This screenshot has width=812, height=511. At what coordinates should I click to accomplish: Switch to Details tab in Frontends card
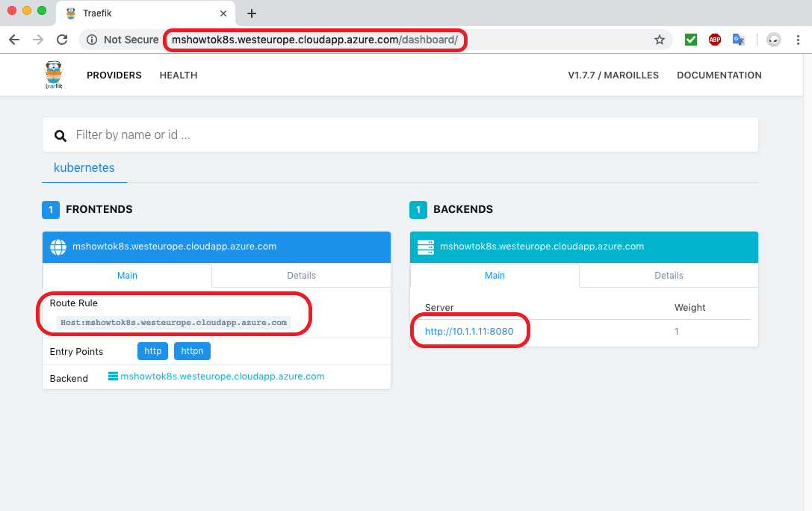tap(301, 276)
